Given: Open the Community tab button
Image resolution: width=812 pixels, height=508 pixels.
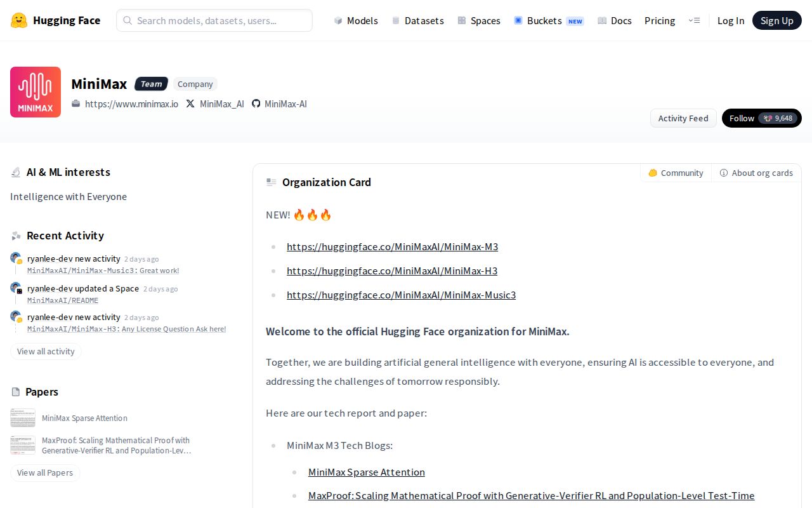Looking at the screenshot, I should click(x=676, y=173).
